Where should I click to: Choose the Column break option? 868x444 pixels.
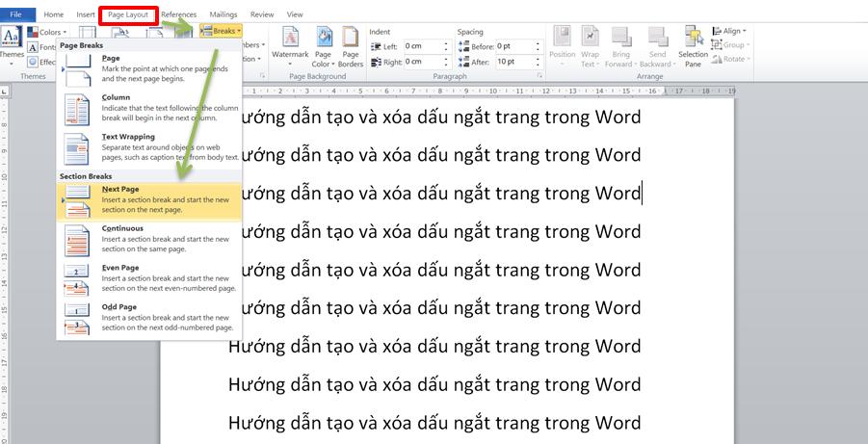(149, 108)
